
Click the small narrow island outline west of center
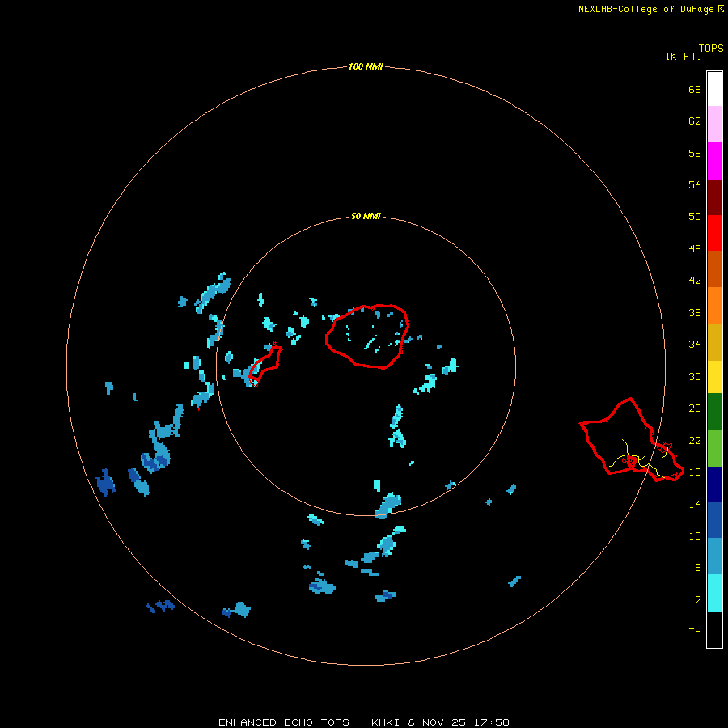[265, 366]
